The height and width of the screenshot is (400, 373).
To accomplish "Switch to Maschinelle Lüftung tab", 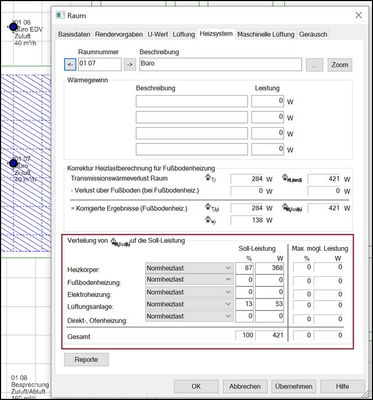I will (266, 34).
